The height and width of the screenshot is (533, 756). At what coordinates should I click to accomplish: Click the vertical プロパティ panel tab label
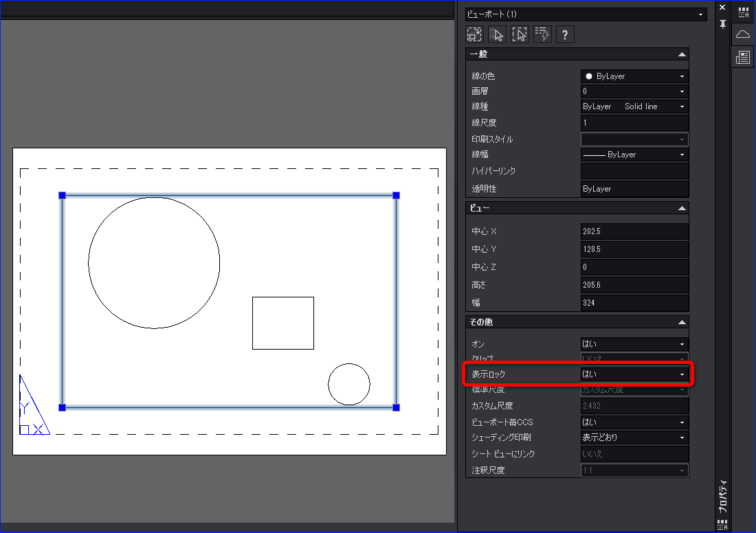point(722,497)
